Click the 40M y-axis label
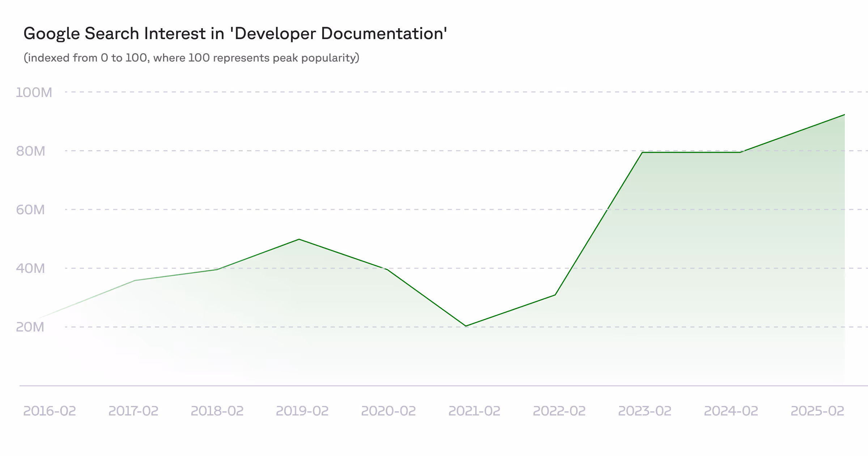This screenshot has width=868, height=456. [30, 268]
